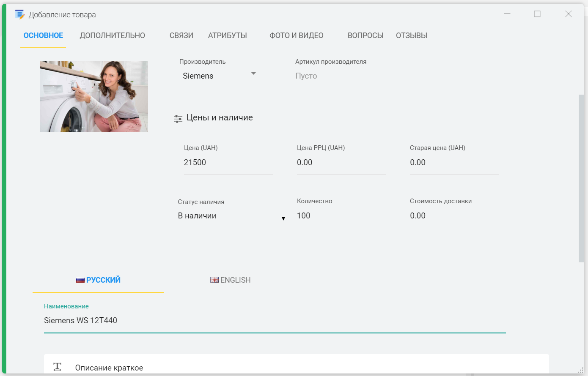The image size is (588, 376).
Task: Select the ОТЗЫВЫ tab
Action: click(411, 35)
